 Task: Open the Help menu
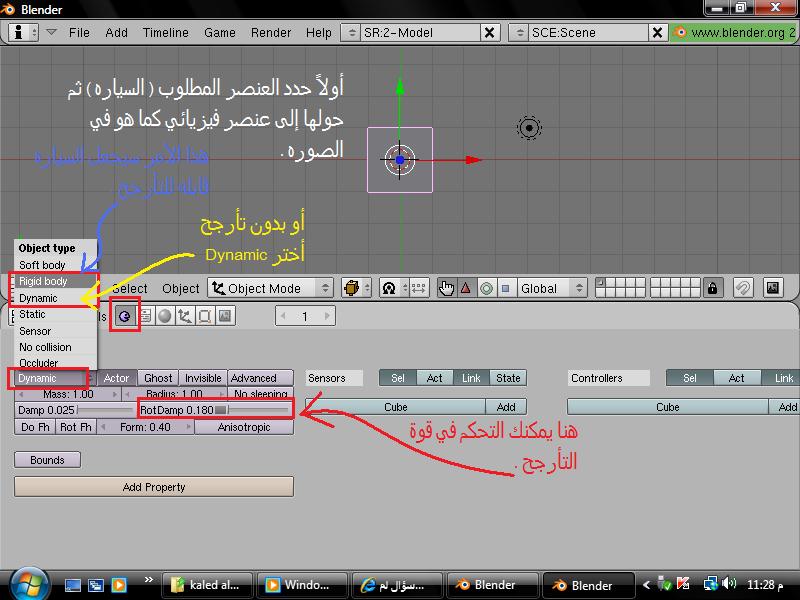point(318,33)
